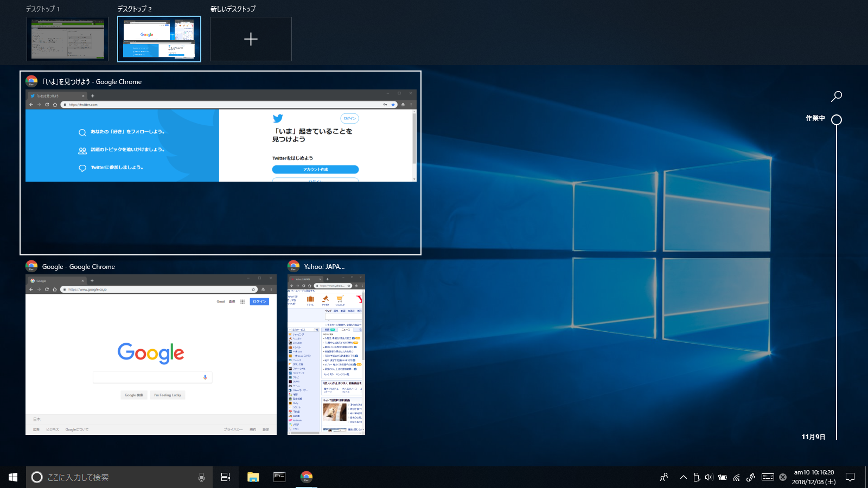Click the 作業中 timeline scroll handle
Image resolution: width=868 pixels, height=488 pixels.
coord(837,120)
